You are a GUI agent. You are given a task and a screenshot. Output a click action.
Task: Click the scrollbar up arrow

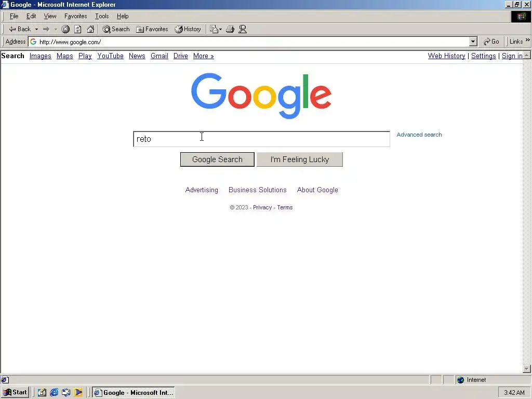click(527, 55)
